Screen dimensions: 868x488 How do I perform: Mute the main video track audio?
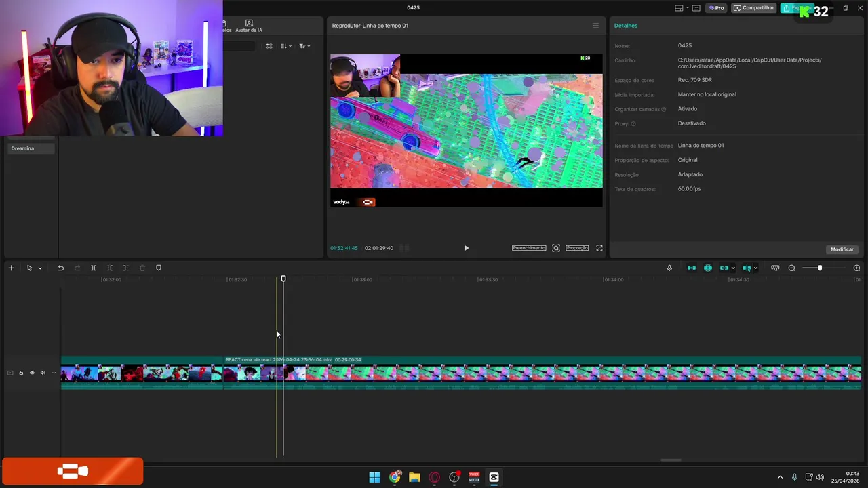43,373
